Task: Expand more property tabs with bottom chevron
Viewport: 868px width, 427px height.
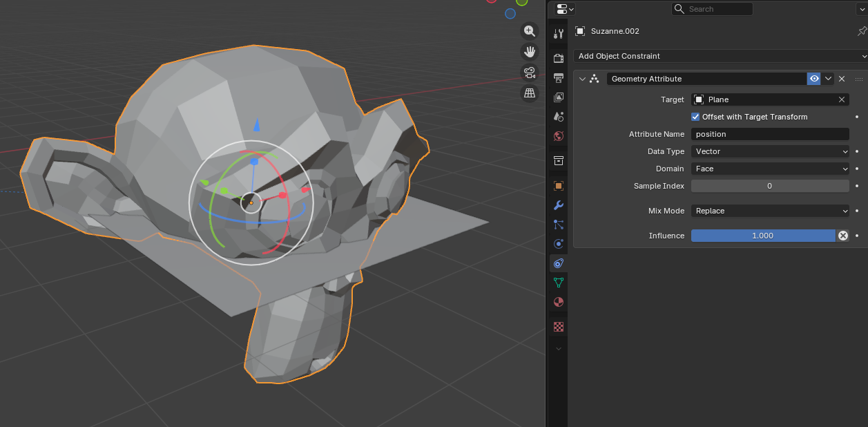Action: pos(559,349)
